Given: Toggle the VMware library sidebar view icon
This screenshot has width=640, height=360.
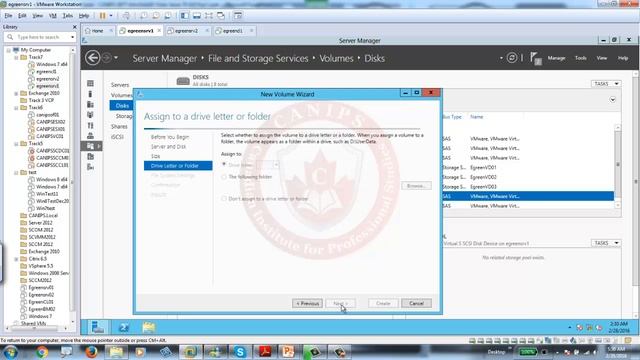Looking at the screenshot, I should point(185,16).
